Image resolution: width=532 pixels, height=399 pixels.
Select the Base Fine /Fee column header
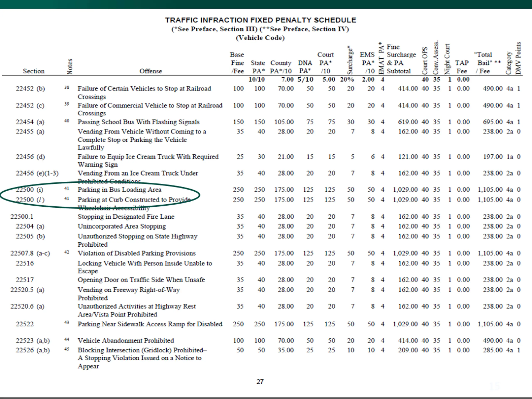(x=237, y=63)
